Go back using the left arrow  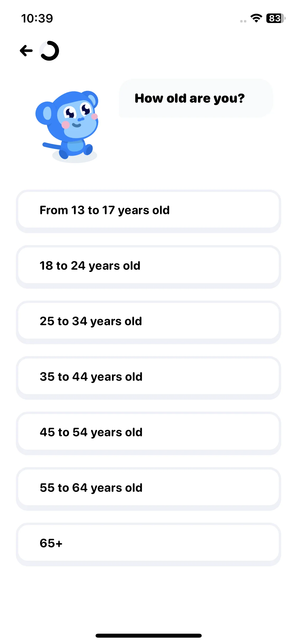26,51
